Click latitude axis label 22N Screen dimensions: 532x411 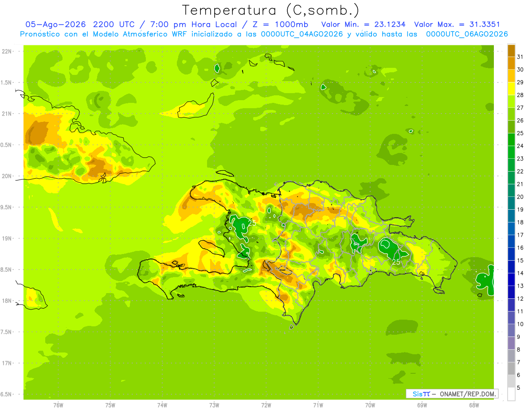tap(6, 51)
